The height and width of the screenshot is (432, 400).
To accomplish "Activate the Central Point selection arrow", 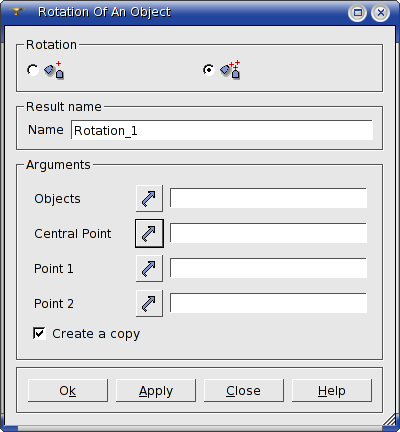I will (149, 233).
